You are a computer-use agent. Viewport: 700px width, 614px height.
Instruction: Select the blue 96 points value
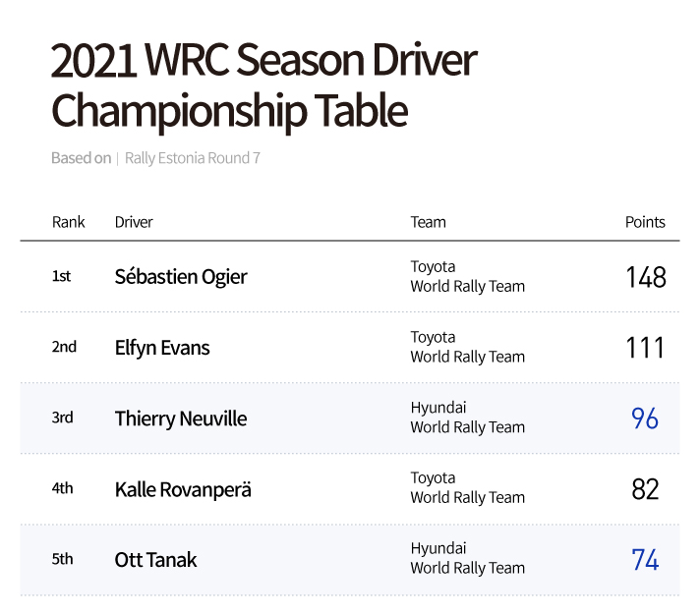coord(645,419)
